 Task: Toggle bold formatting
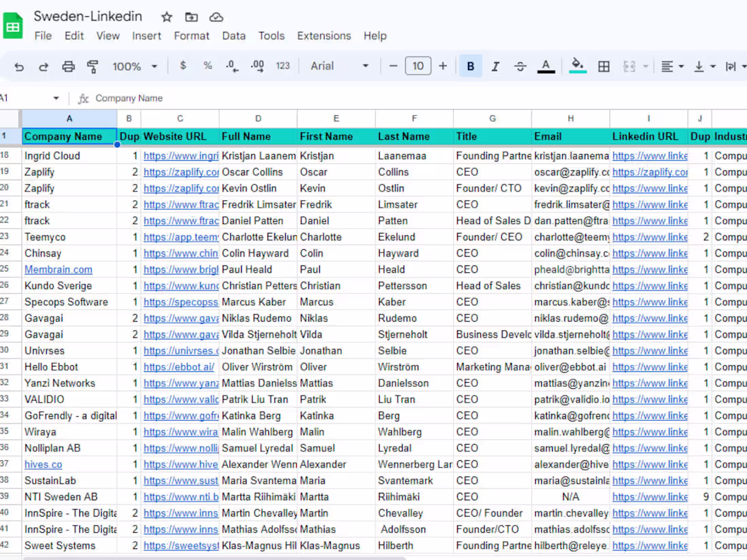click(x=470, y=67)
